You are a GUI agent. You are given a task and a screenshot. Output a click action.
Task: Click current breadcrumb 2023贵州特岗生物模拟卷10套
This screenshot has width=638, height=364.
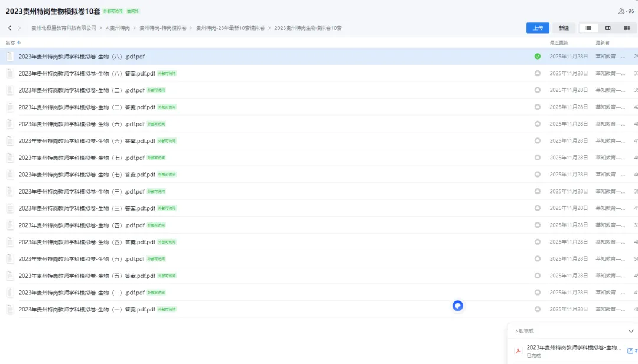[x=308, y=28]
